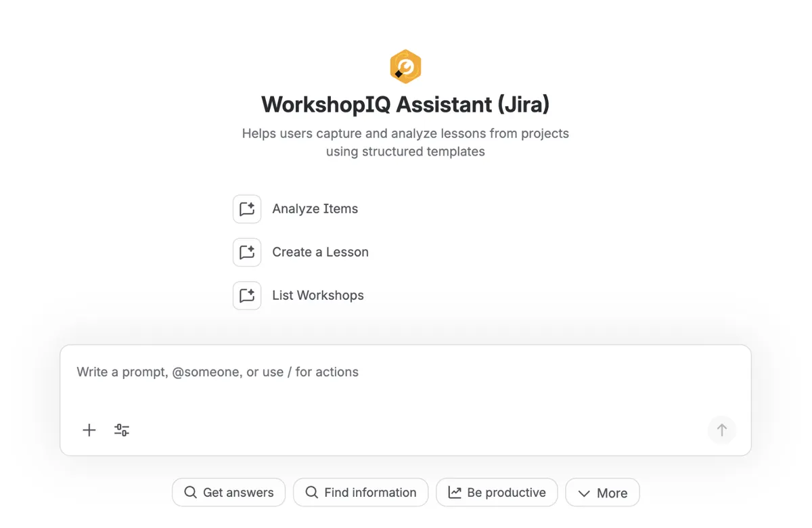This screenshot has width=812, height=528.
Task: Add an attachment with the plus icon
Action: click(x=89, y=430)
